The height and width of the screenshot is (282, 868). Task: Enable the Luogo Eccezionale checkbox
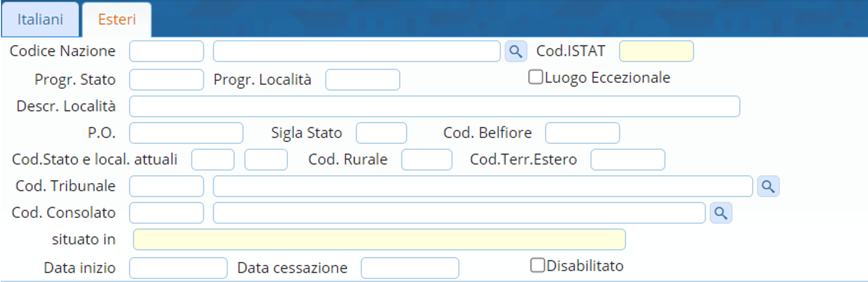[536, 77]
